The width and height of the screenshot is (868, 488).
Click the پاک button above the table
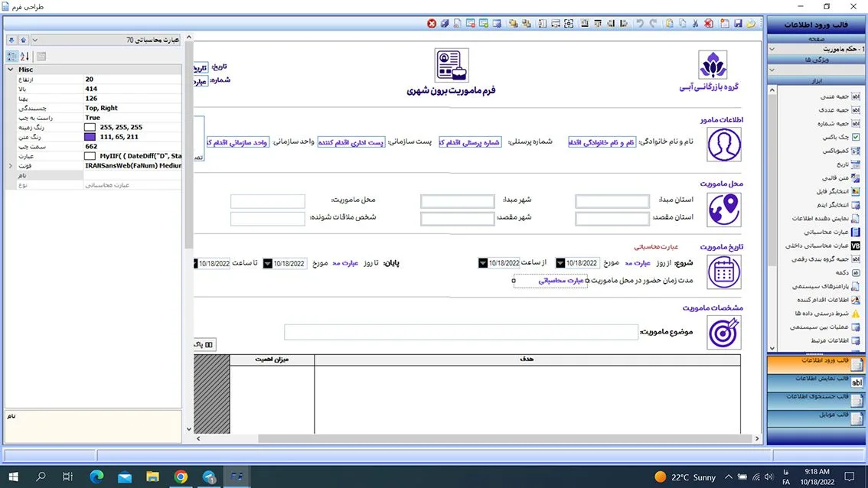click(204, 345)
